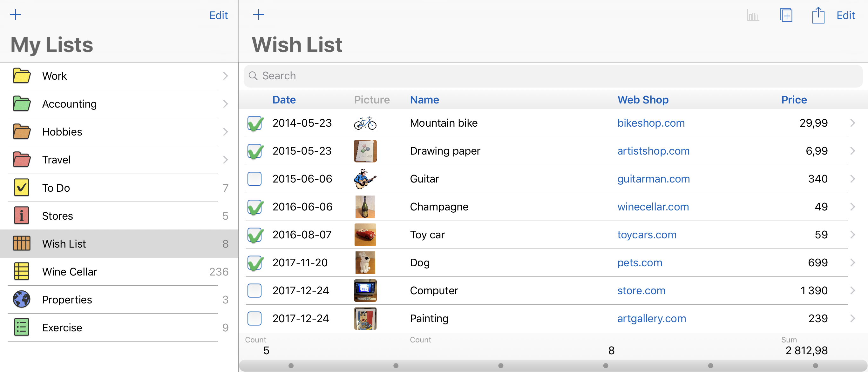The width and height of the screenshot is (868, 372).
Task: Expand the Travel folder chevron
Action: [226, 160]
